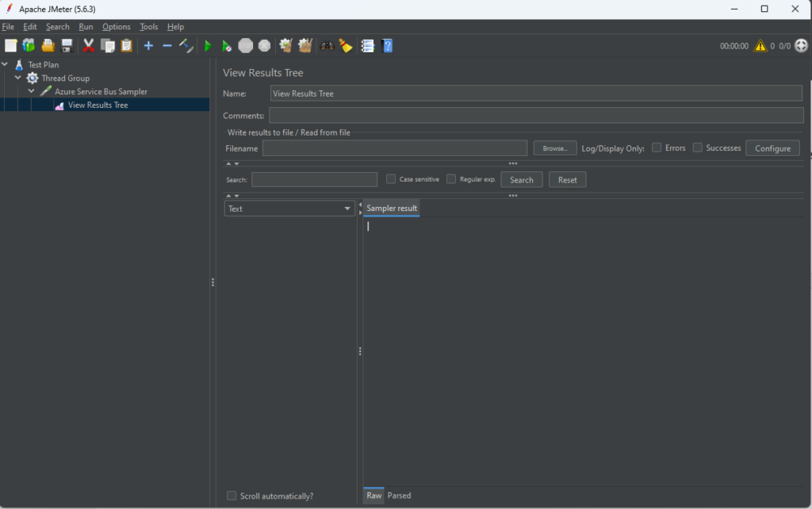Screen dimensions: 812x509
Task: Open the Run menu
Action: click(x=86, y=27)
